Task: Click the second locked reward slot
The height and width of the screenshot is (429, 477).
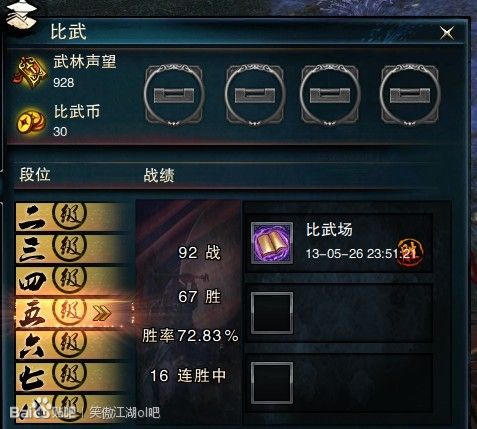Action: coord(255,95)
